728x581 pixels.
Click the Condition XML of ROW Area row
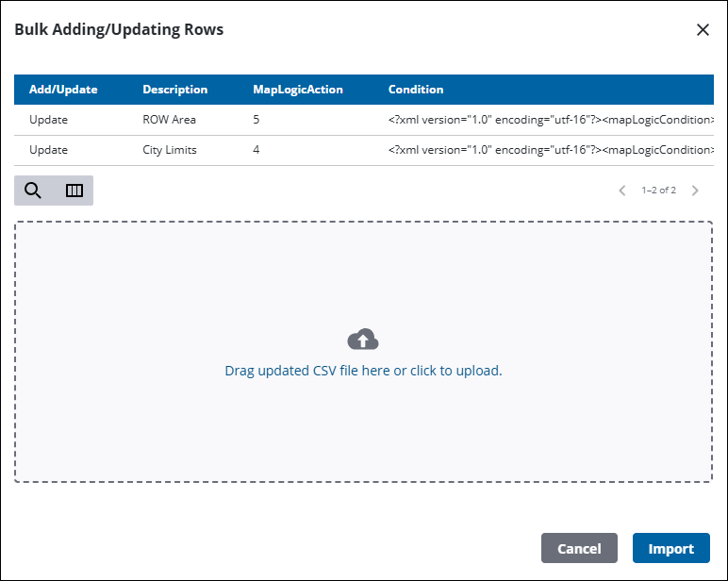coord(549,120)
